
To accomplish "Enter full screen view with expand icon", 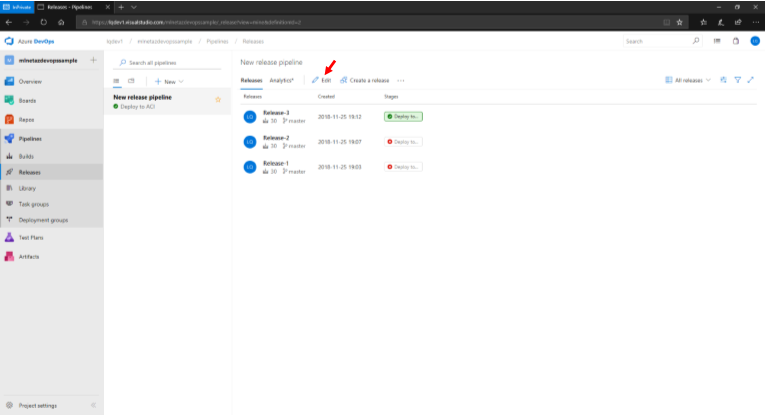I will coord(750,80).
